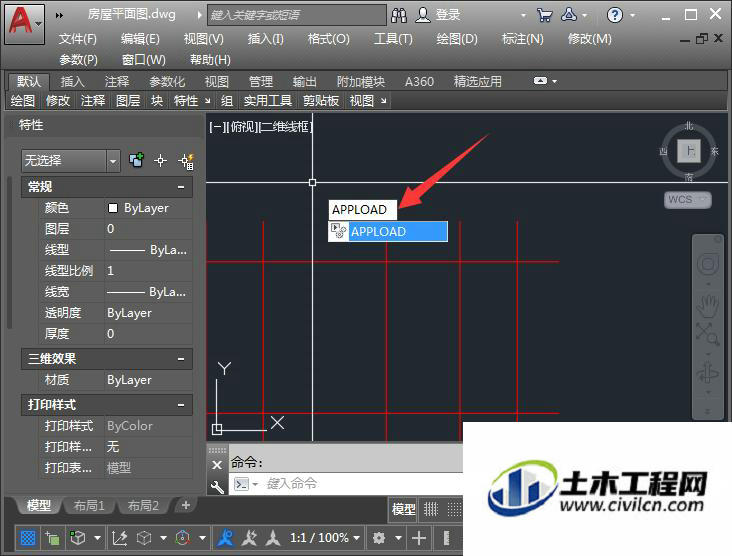Open workspace gear dropdown arrow
Screen dimensions: 732x556
click(398, 538)
